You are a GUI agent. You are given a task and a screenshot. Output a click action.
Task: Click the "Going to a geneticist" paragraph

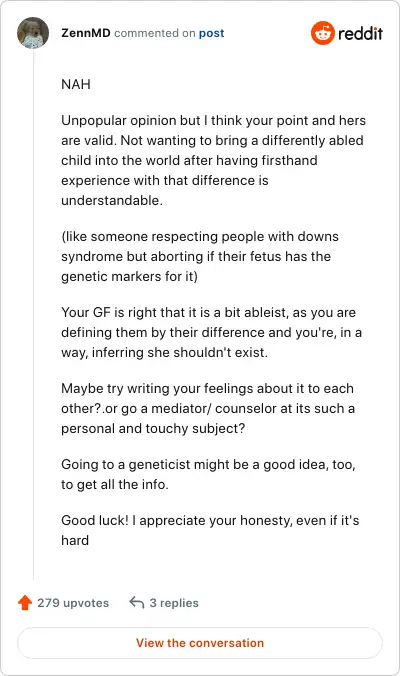208,474
